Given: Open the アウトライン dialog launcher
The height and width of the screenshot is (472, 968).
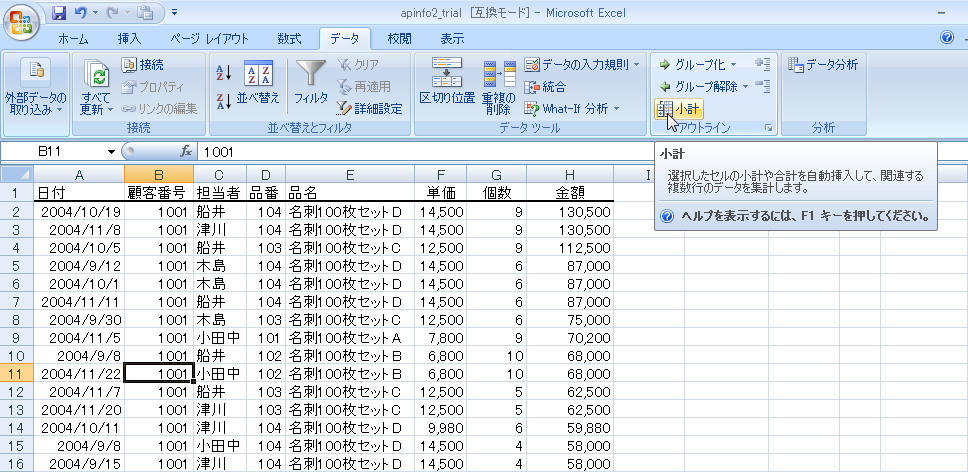Looking at the screenshot, I should coord(768,128).
